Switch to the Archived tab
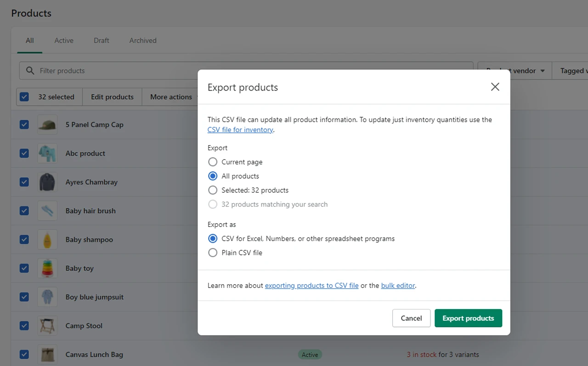Image resolution: width=588 pixels, height=366 pixels. pyautogui.click(x=143, y=40)
